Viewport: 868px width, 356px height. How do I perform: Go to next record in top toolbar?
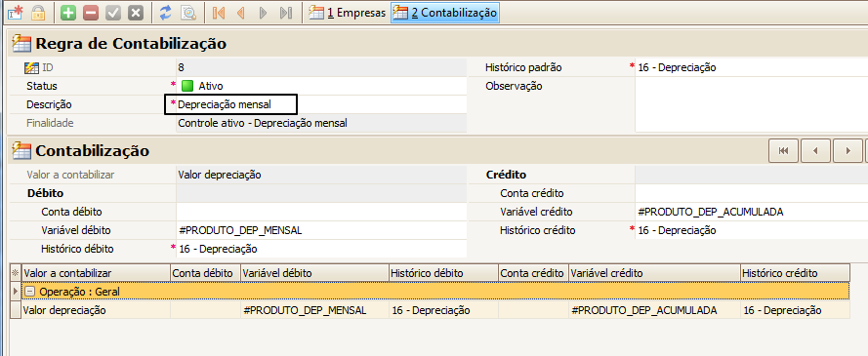point(264,12)
